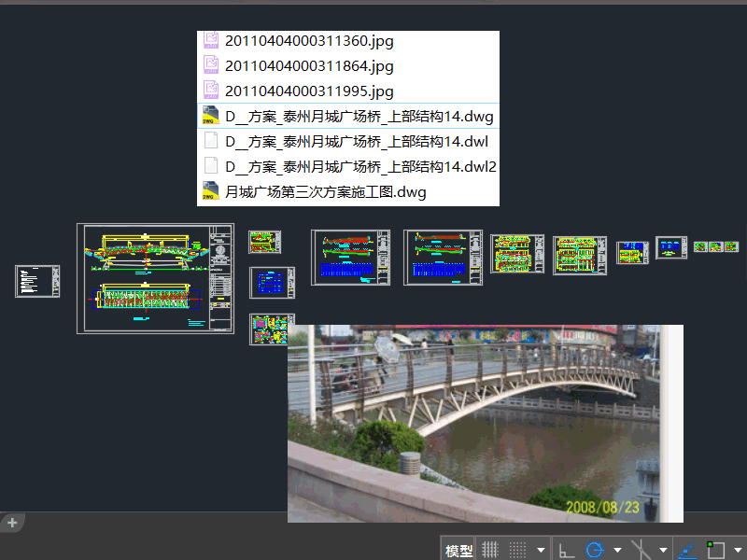Open the isometric drafting dropdown arrow
The image size is (747, 560).
(x=663, y=551)
